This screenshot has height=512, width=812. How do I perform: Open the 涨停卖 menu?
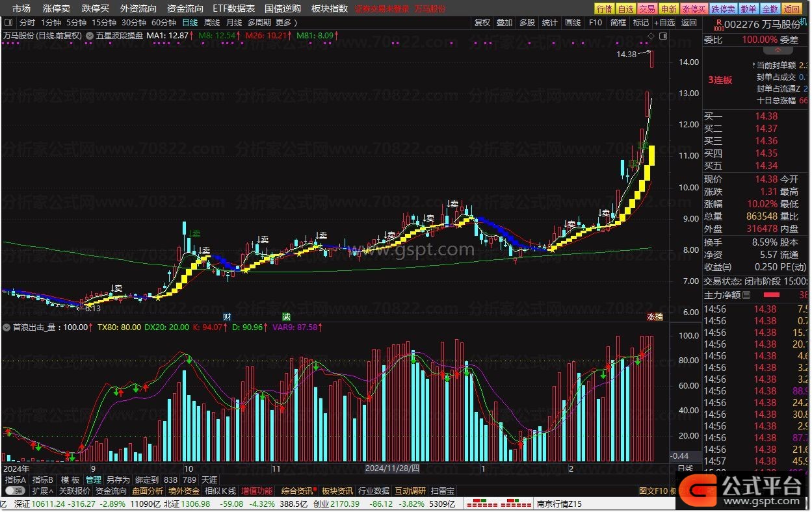tap(57, 8)
